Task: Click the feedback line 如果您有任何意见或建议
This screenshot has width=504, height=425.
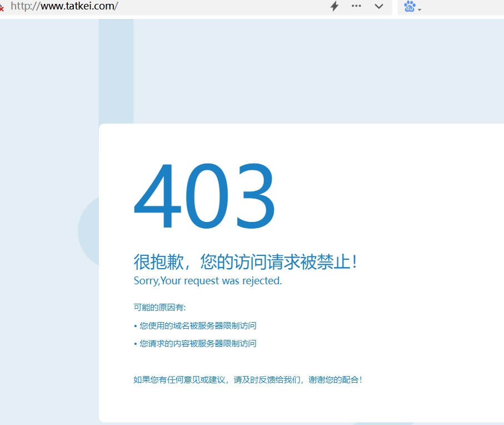Action: (x=248, y=380)
